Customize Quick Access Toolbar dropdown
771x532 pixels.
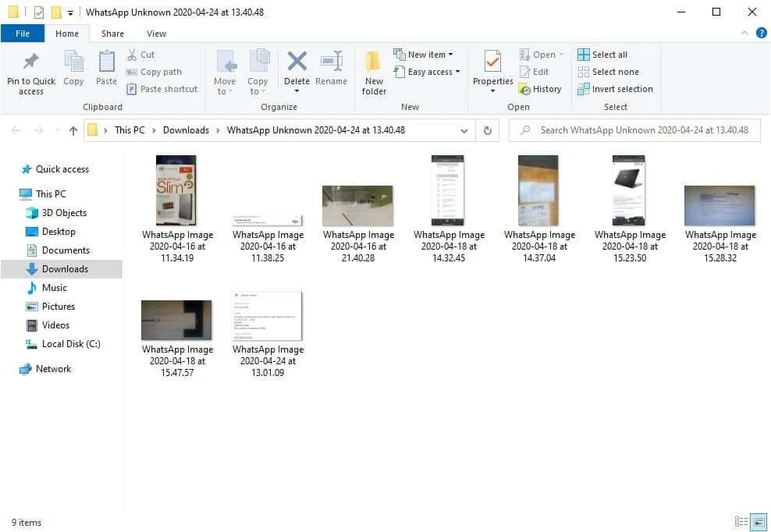(x=71, y=12)
